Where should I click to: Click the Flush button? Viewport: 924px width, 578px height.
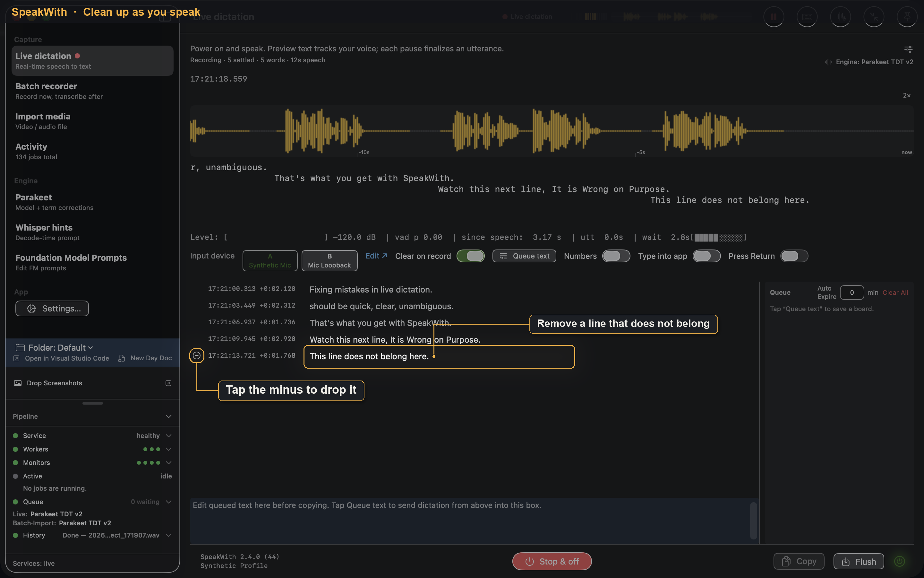pyautogui.click(x=859, y=561)
